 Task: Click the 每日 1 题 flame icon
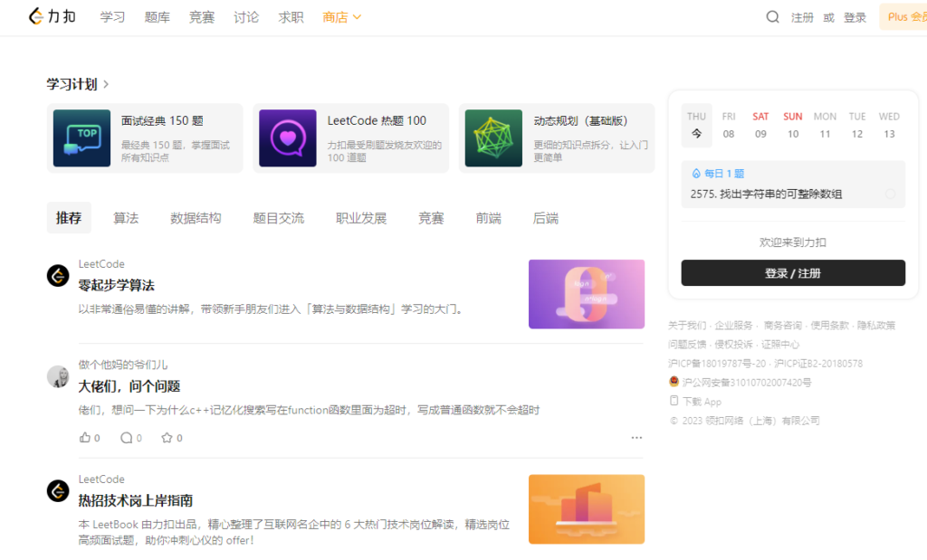(x=696, y=174)
